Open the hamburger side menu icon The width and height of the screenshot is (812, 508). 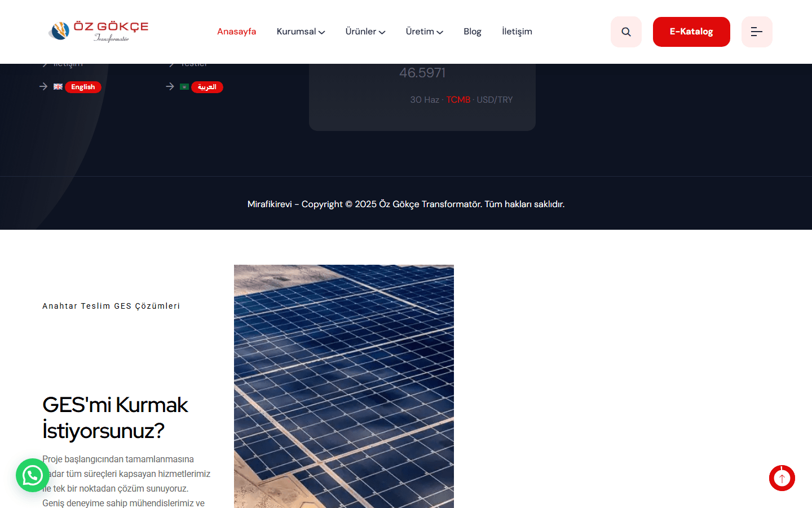pyautogui.click(x=757, y=32)
